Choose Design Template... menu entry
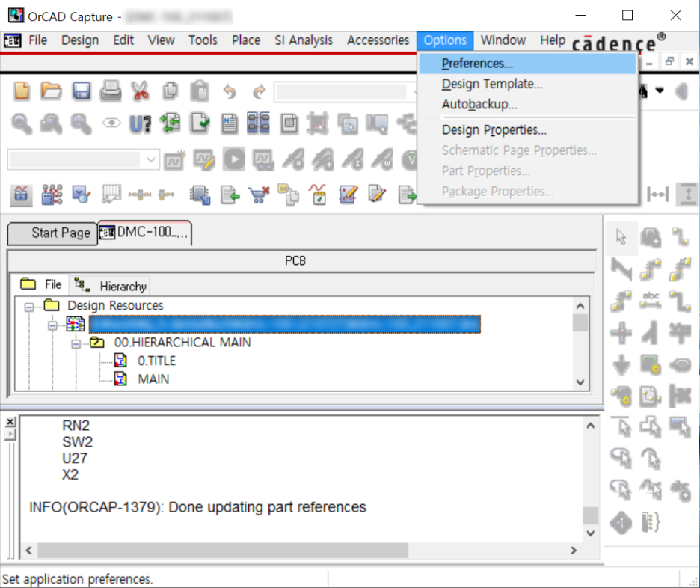This screenshot has width=700, height=588. (527, 84)
